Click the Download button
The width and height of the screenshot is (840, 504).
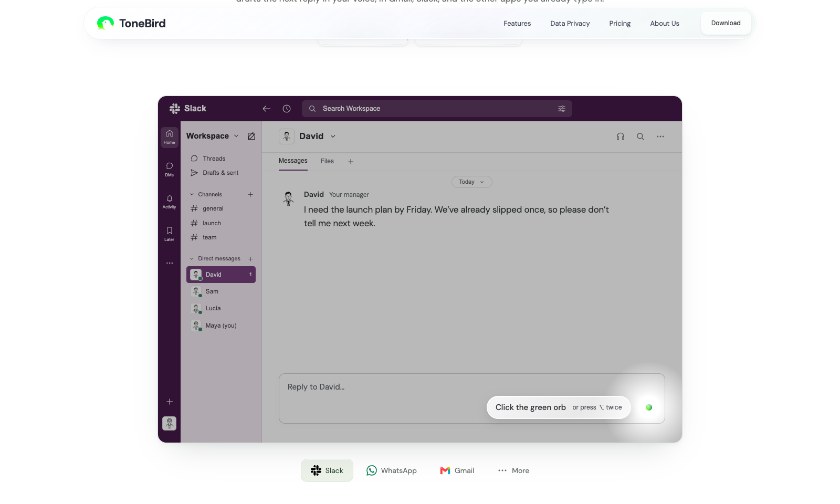pyautogui.click(x=726, y=23)
